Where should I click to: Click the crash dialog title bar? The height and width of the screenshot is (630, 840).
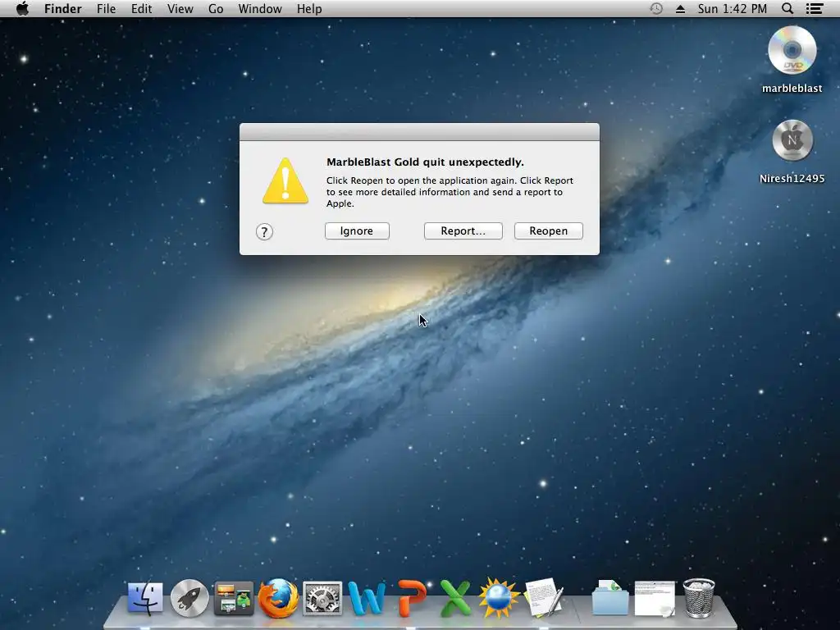pos(419,132)
